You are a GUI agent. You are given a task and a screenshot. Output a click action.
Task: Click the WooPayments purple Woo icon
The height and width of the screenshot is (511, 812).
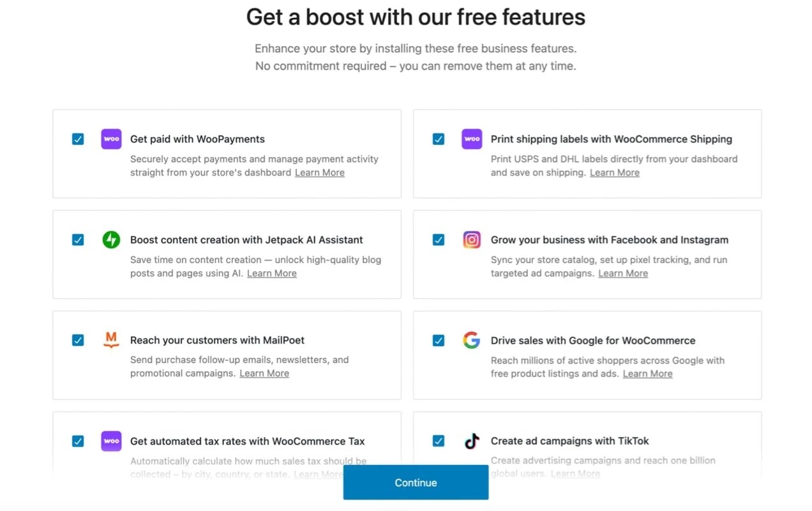point(110,139)
